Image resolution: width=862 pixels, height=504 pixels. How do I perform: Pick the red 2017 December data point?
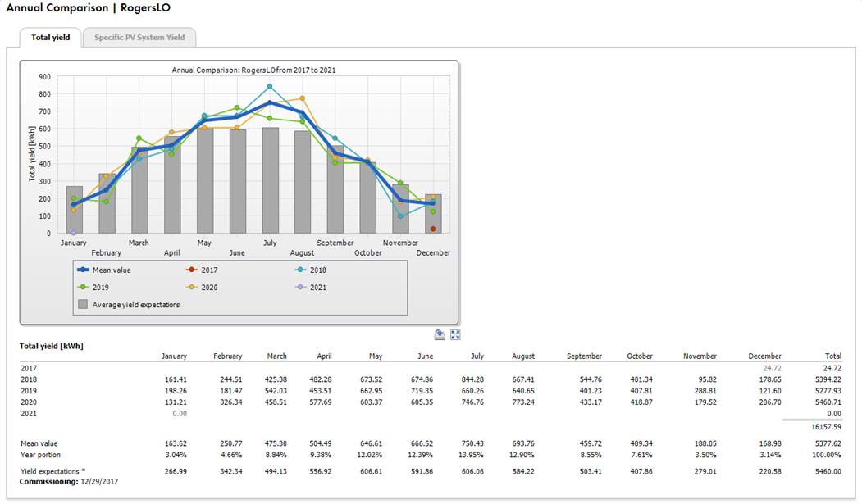(433, 229)
